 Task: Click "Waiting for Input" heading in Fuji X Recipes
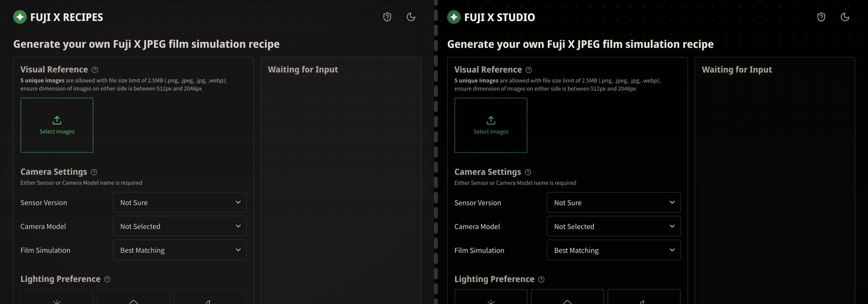303,69
